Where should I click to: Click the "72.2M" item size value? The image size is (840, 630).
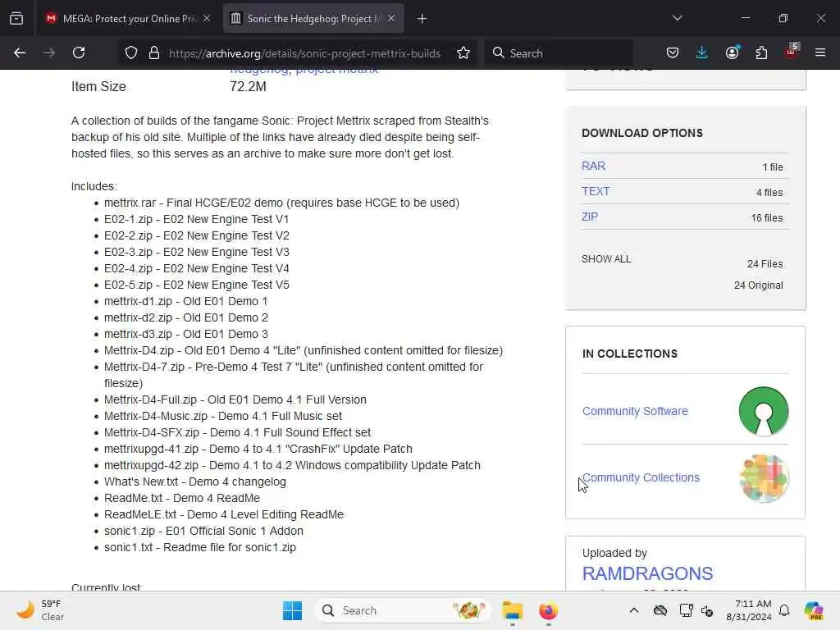(248, 86)
